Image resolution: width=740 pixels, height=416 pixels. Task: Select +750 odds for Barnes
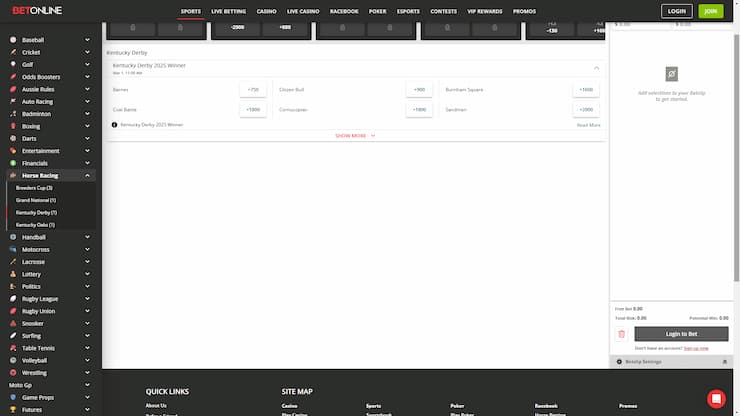pos(253,89)
